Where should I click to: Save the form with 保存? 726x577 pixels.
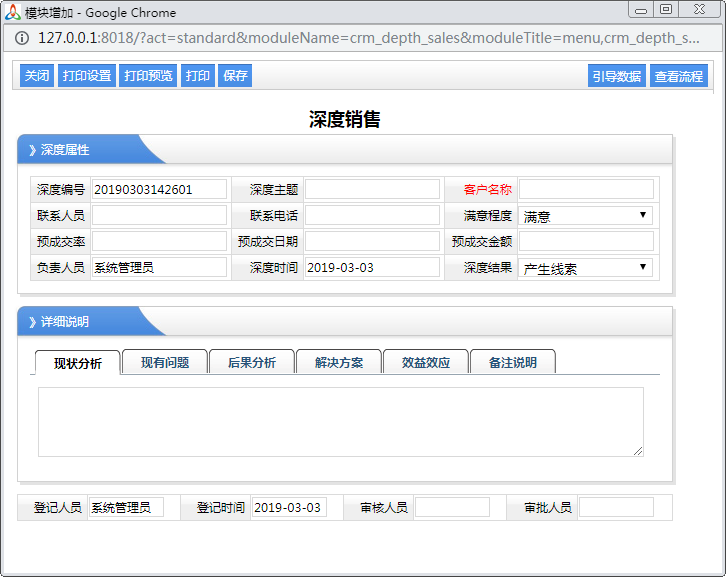[235, 76]
